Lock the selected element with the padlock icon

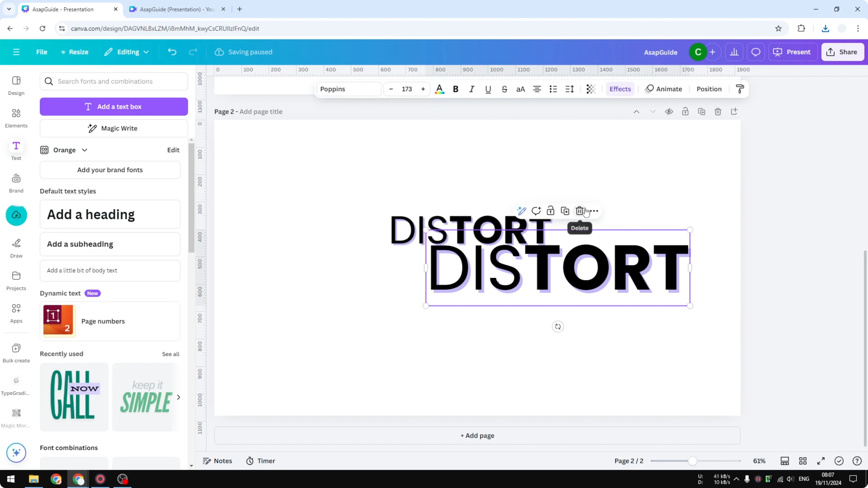point(551,211)
